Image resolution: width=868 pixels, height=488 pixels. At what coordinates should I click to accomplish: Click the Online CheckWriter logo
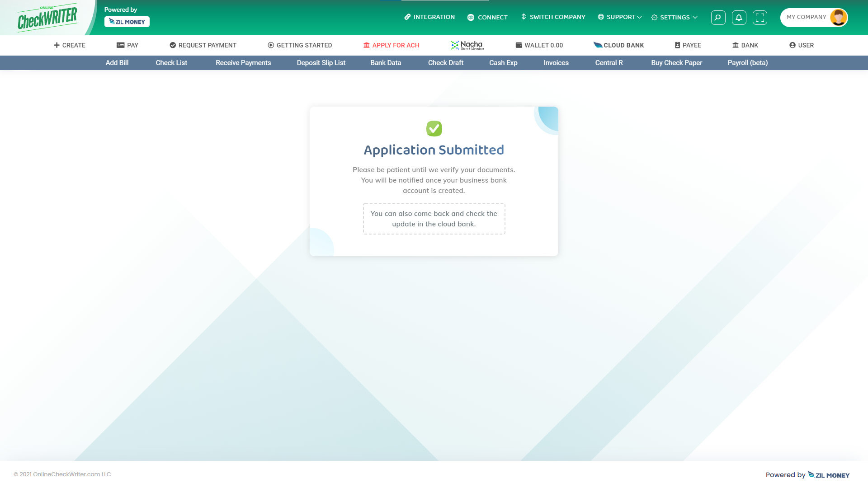point(48,16)
